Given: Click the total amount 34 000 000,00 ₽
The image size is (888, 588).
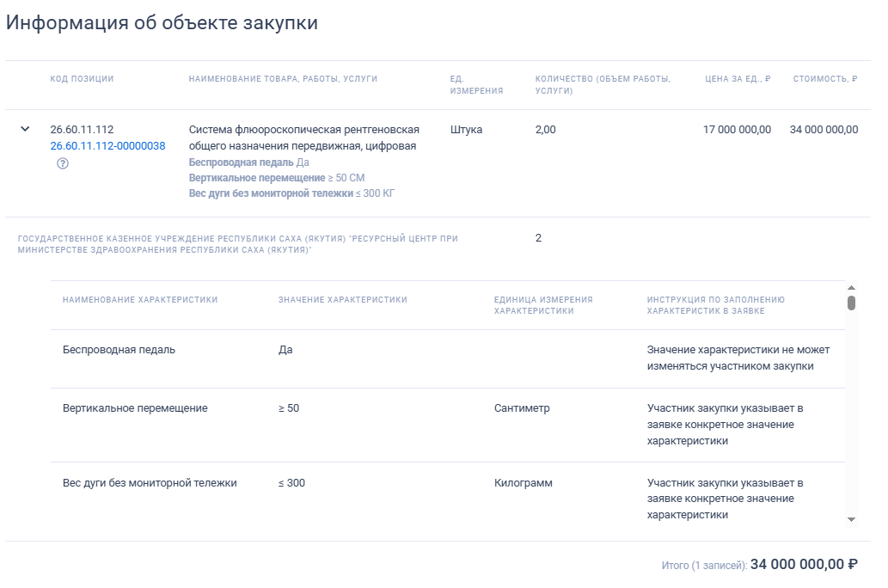Looking at the screenshot, I should point(804,564).
